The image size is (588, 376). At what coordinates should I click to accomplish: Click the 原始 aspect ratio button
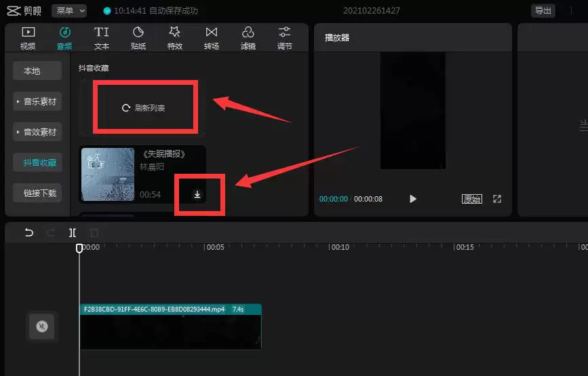click(472, 199)
